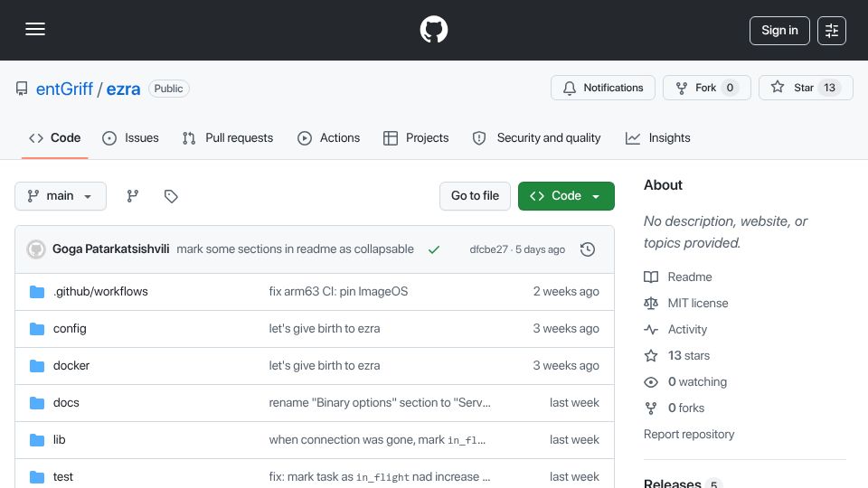Open the 'rename Binary options section' commit
This screenshot has height=488, width=868.
coord(380,403)
